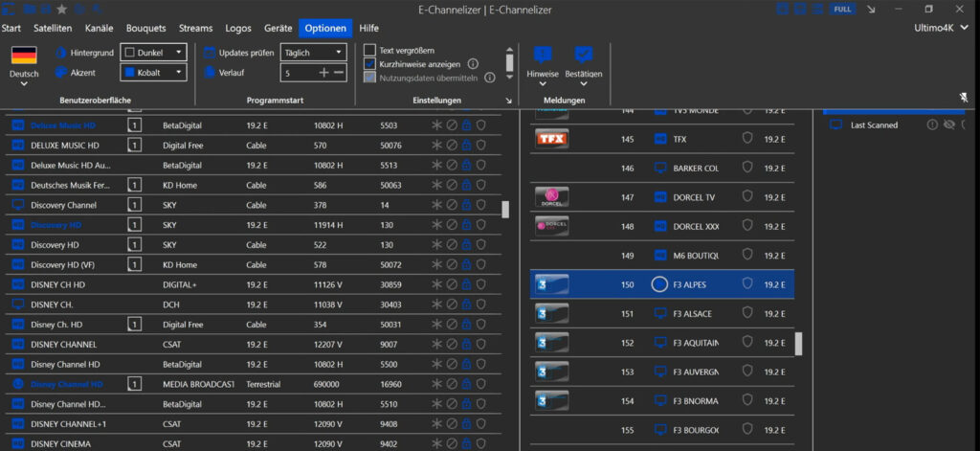Toggle the hidden-eye icon on Last Scanned
980x451 pixels.
coord(947,124)
